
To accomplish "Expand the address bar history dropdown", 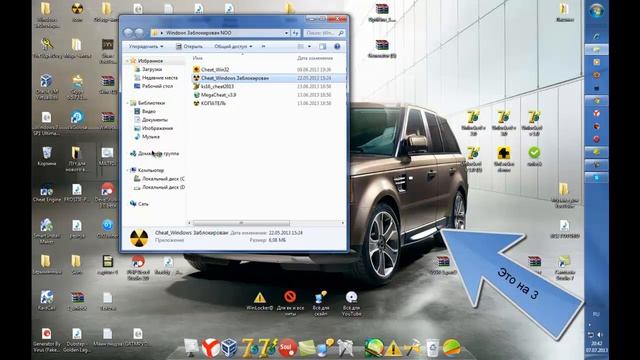I will tap(287, 33).
